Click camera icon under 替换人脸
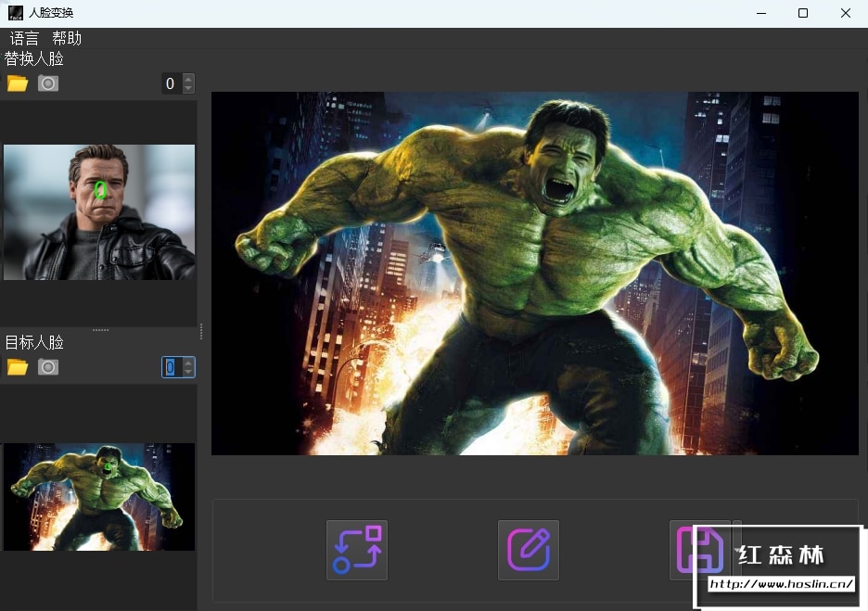The image size is (868, 611). point(48,83)
